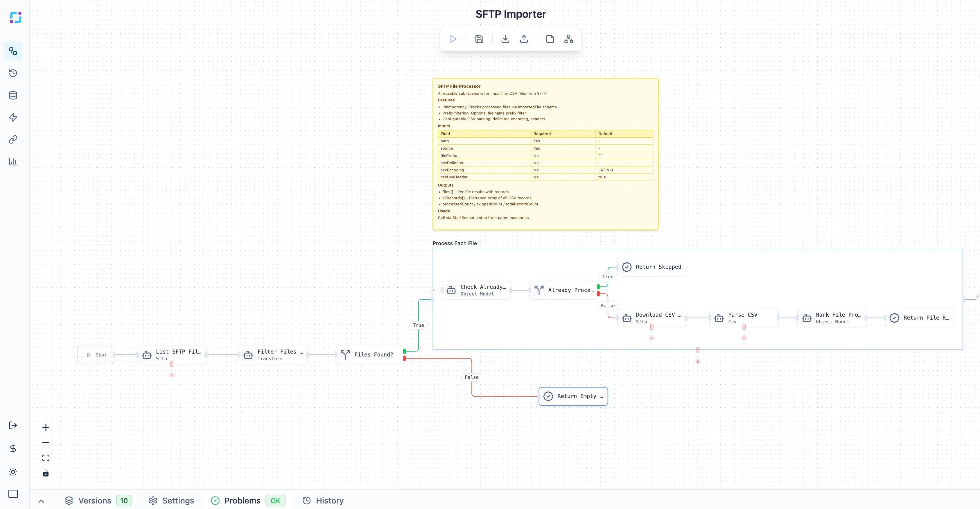The image size is (980, 509).
Task: Export the scenario with the upload icon
Action: click(524, 39)
